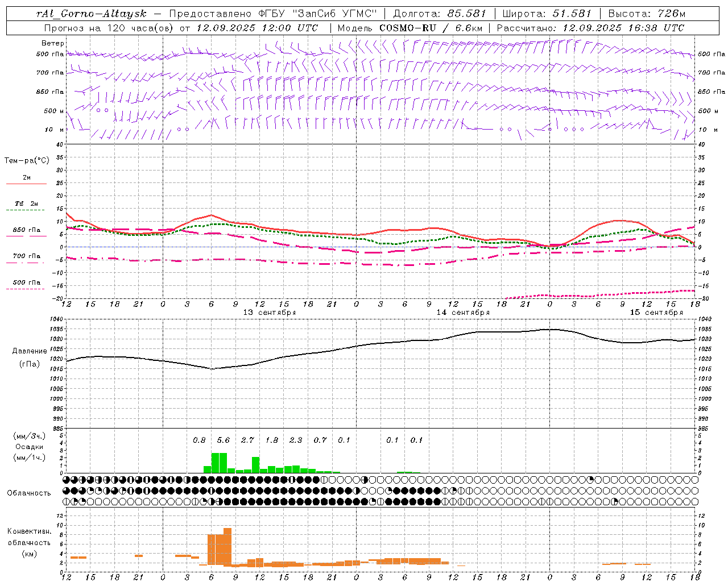The width and height of the screenshot is (728, 582).
Task: Select the Рассчитано: 12.09.2025 16:38 UTC text
Action: [x=590, y=28]
